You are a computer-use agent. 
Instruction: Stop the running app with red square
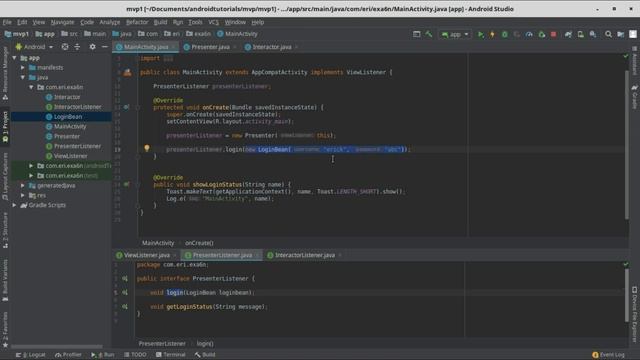[x=553, y=34]
